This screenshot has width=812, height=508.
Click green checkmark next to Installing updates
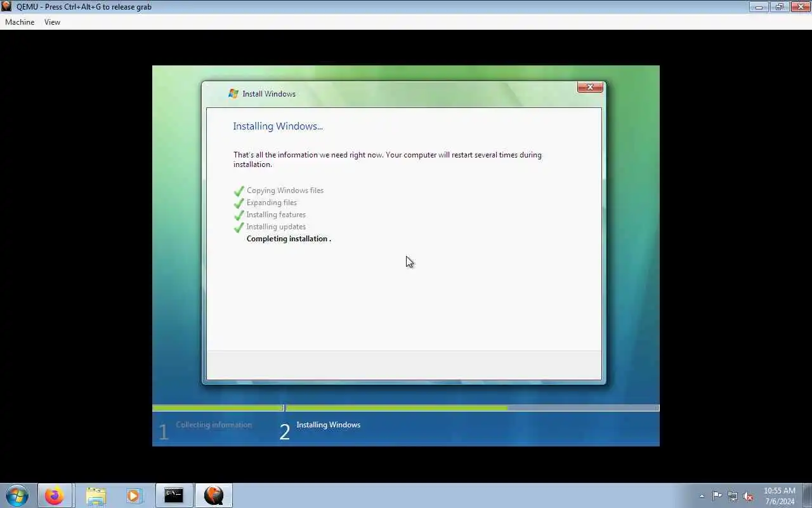click(x=239, y=227)
